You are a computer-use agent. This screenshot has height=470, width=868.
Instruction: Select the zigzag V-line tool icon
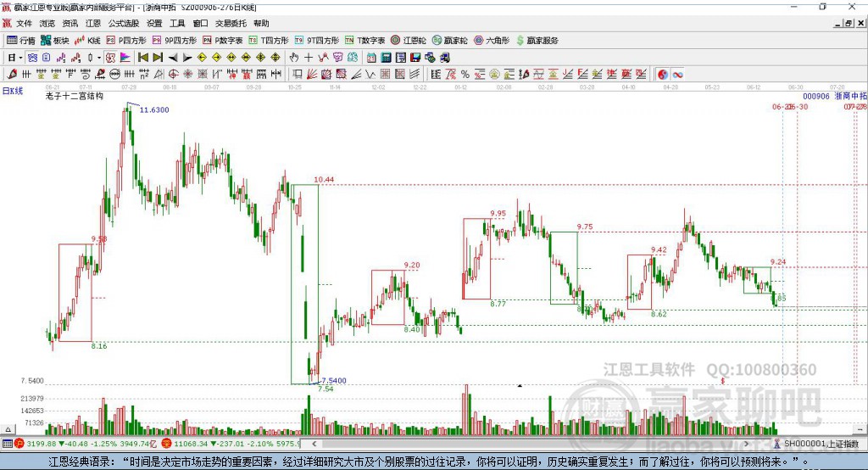click(370, 75)
